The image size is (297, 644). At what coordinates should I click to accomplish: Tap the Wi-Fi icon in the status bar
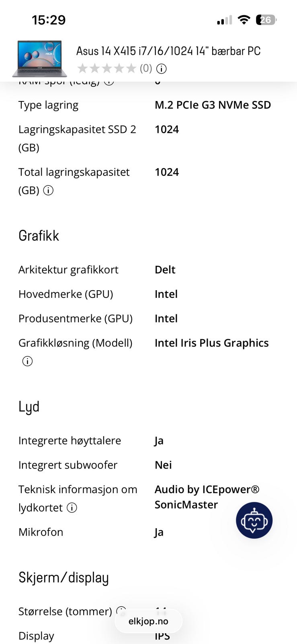pos(244,20)
